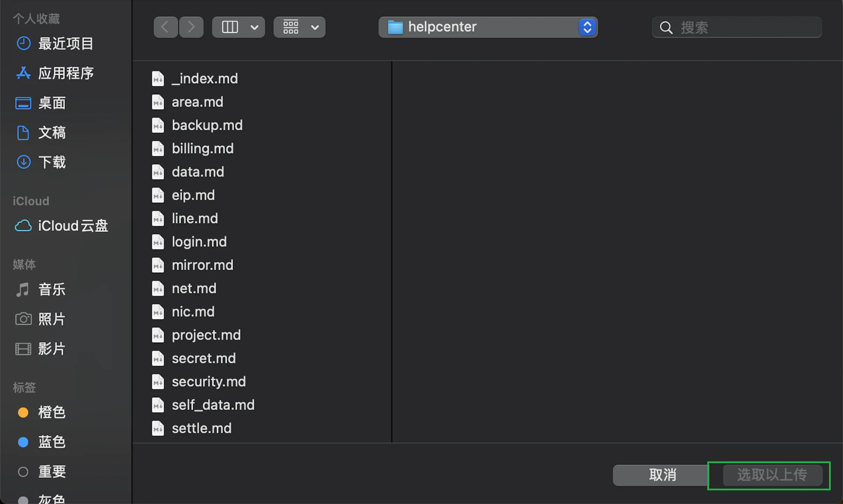
Task: Expand the group-by dropdown chevron
Action: (315, 27)
